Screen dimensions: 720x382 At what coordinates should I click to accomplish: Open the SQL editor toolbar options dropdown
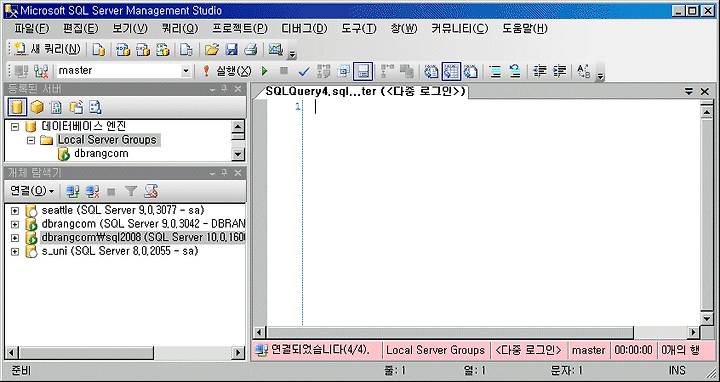coord(600,76)
